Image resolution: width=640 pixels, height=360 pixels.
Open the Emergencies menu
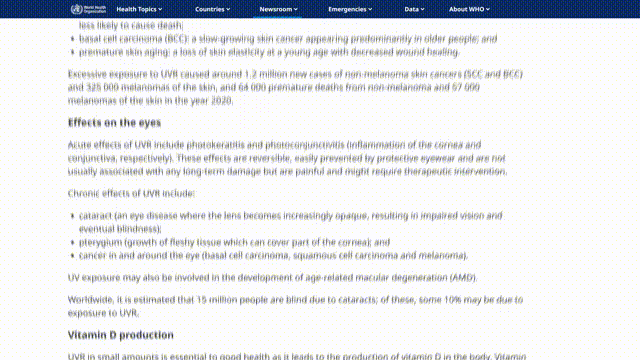point(350,9)
